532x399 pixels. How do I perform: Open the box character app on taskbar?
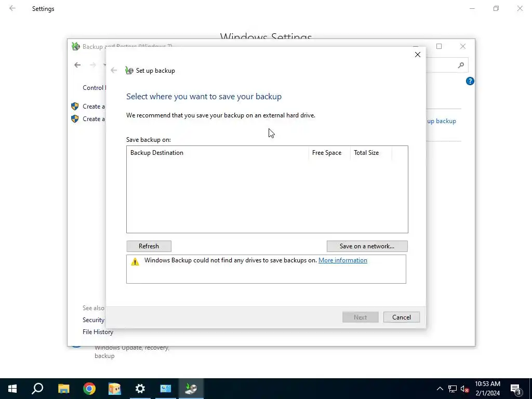tap(115, 389)
